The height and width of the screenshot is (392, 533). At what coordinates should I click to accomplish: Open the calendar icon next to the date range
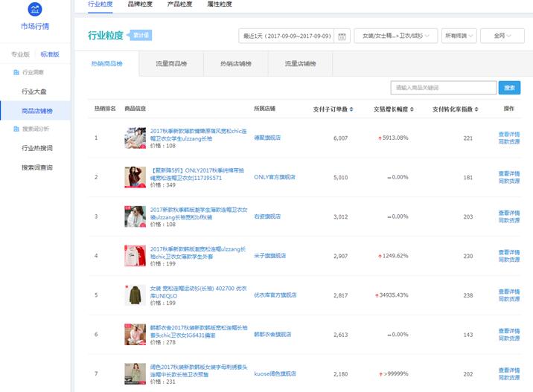pos(342,36)
